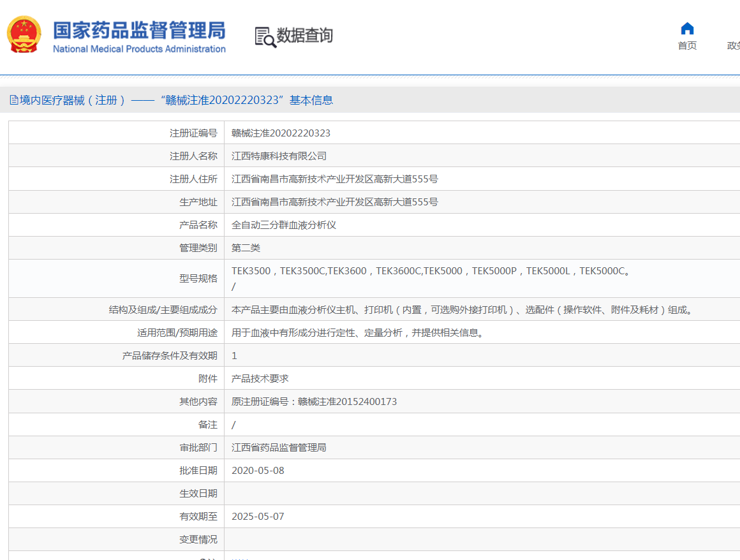Click the 附件 row label
Viewport: 740px width, 560px height.
coord(208,379)
